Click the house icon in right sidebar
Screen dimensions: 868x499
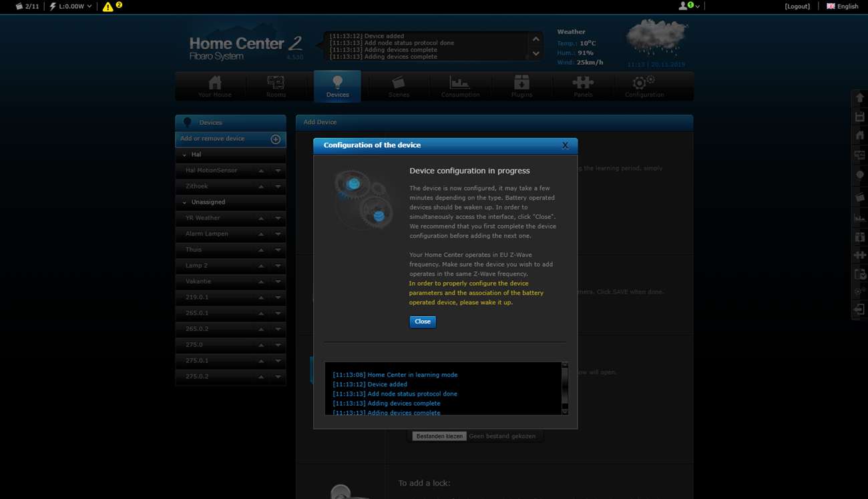[859, 136]
